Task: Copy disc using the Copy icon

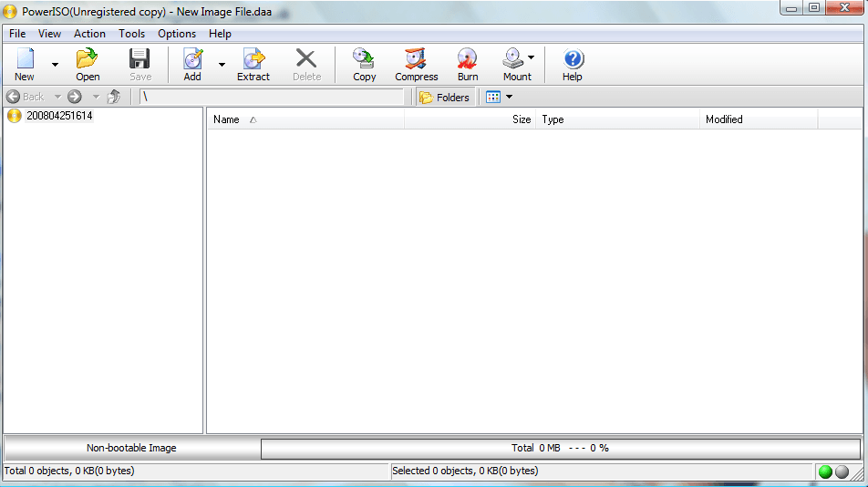Action: tap(364, 58)
